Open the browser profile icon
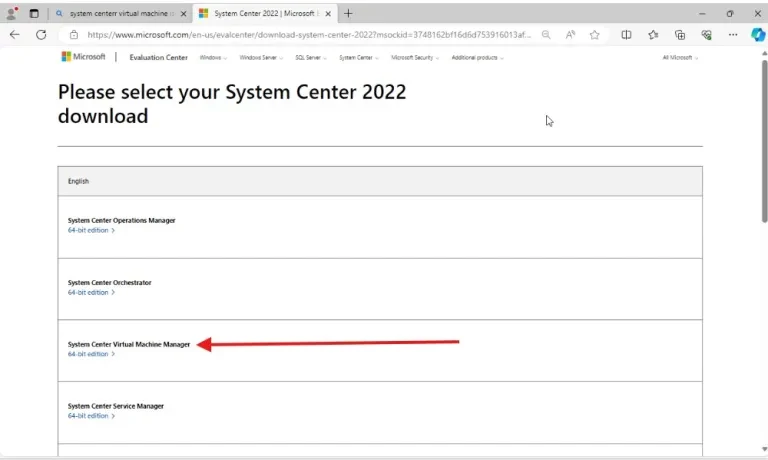This screenshot has height=460, width=768. pyautogui.click(x=12, y=13)
